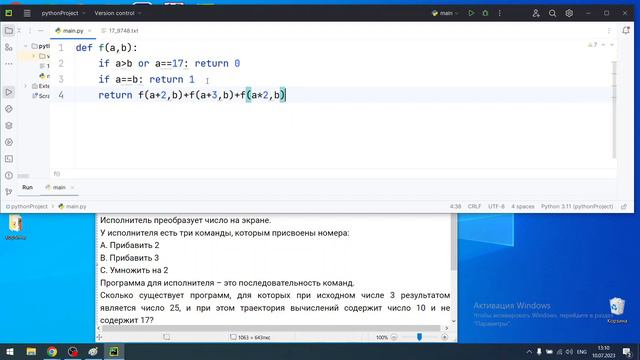Click the PyCharm icon in the taskbar

pos(113,351)
